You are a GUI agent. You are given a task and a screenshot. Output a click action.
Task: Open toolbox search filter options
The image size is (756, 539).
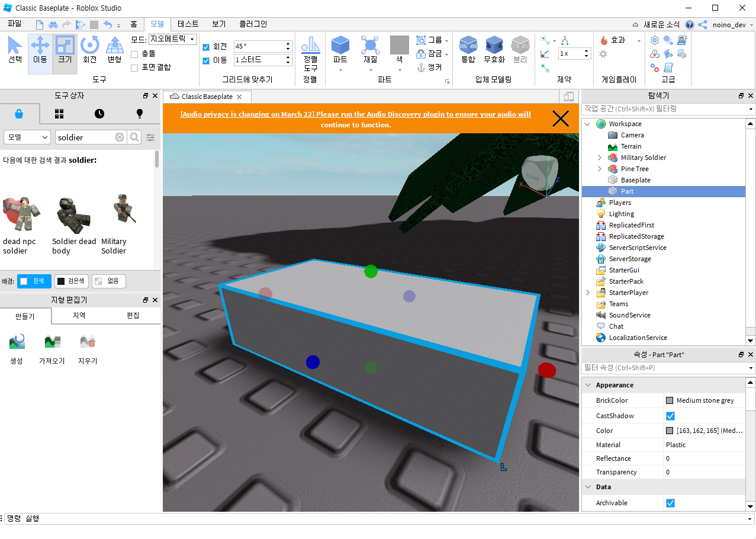pyautogui.click(x=151, y=137)
